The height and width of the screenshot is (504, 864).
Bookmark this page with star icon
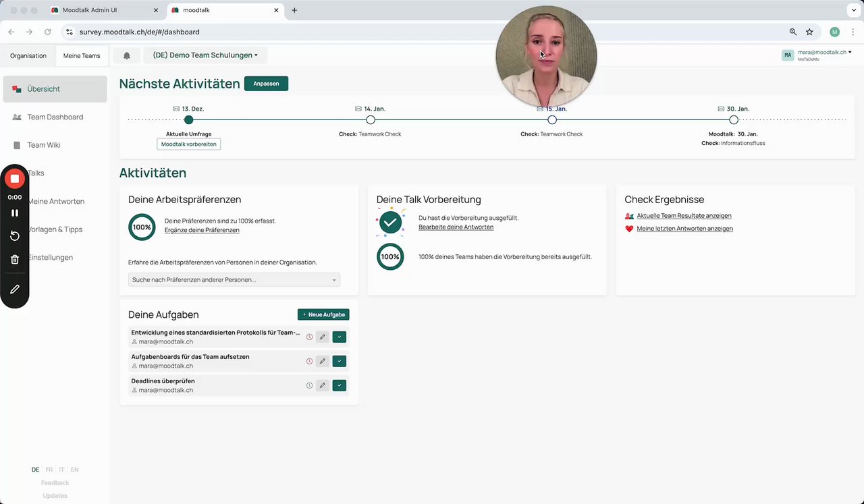(809, 32)
